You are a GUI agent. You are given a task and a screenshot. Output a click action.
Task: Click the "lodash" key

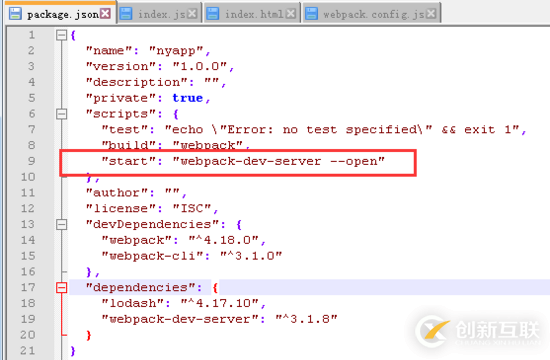(132, 303)
